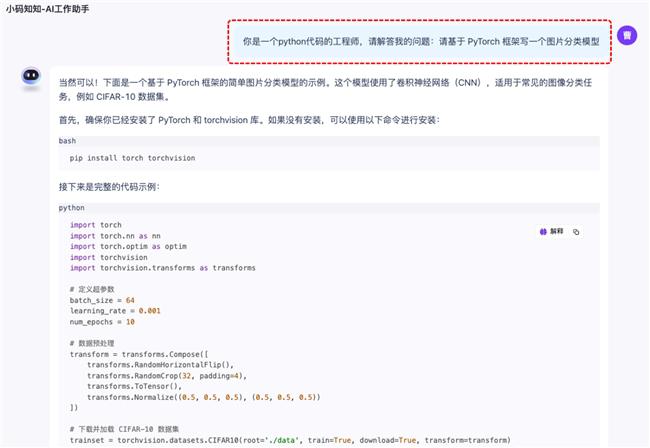Click the sentence starting with 首先，确保你已经安装了
This screenshot has height=448, width=650.
[249, 120]
